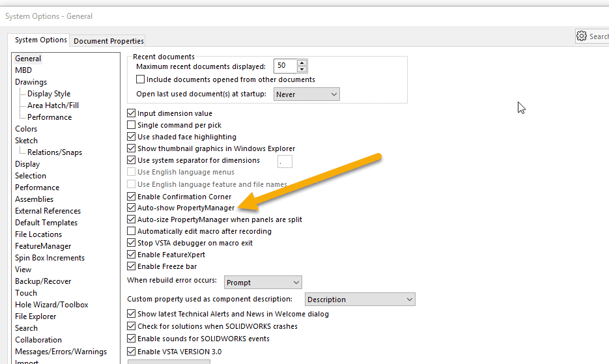Viewport: 609px width, 364px height.
Task: Switch to the Document Properties tab
Action: pyautogui.click(x=109, y=41)
